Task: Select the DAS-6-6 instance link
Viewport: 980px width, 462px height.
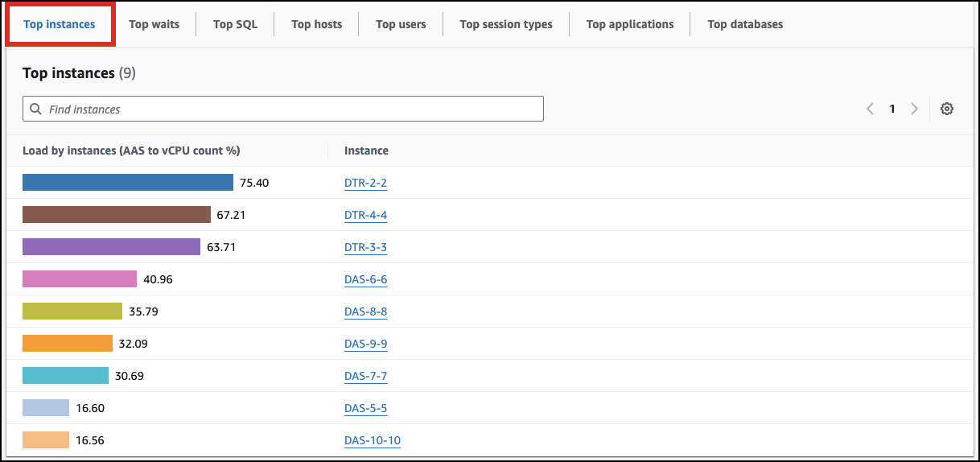Action: 365,279
